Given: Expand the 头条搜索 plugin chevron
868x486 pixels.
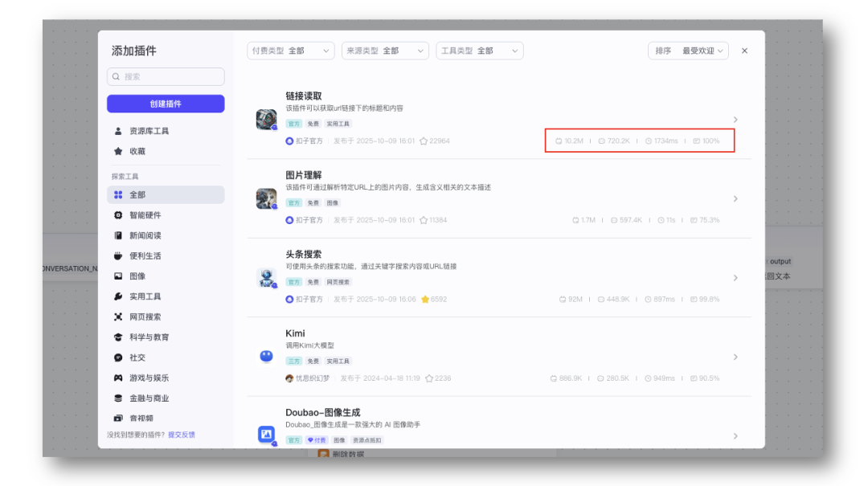Looking at the screenshot, I should pos(735,278).
